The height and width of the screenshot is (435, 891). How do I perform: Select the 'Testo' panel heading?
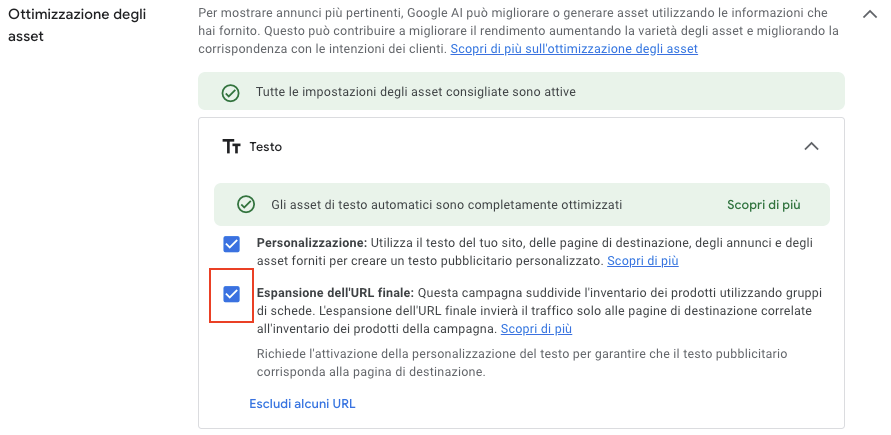(265, 147)
